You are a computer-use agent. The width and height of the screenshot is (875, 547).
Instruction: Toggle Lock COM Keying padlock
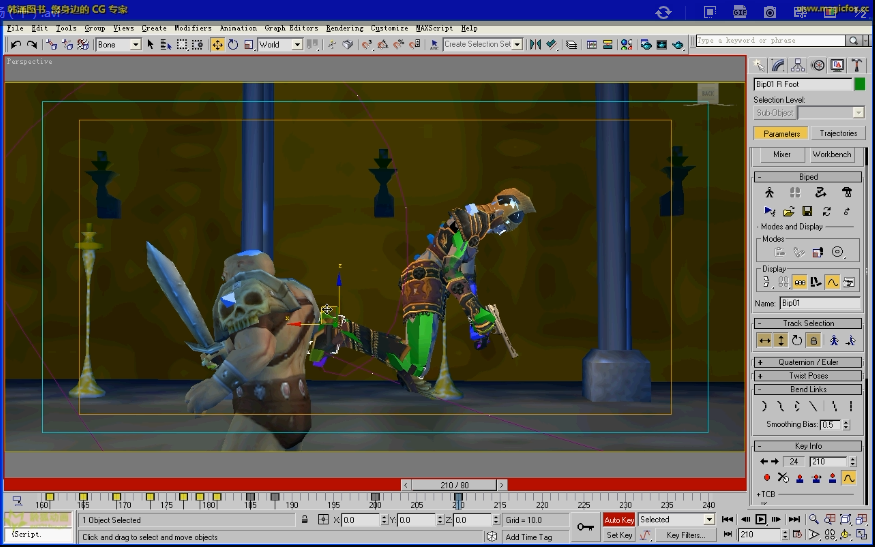(x=814, y=340)
